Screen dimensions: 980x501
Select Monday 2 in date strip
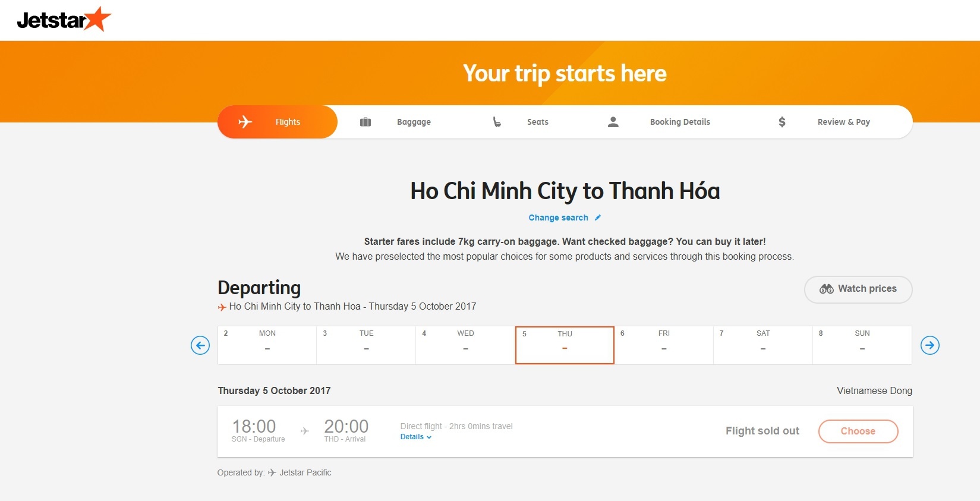tap(267, 345)
